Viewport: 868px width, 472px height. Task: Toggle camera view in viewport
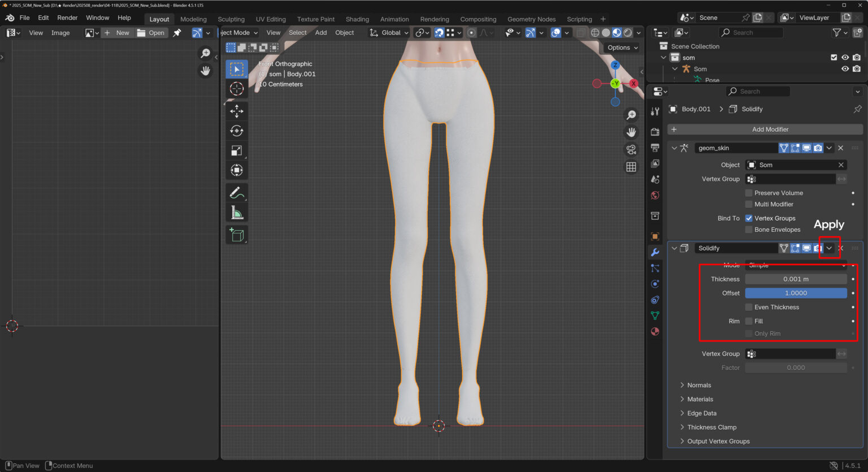pyautogui.click(x=631, y=149)
